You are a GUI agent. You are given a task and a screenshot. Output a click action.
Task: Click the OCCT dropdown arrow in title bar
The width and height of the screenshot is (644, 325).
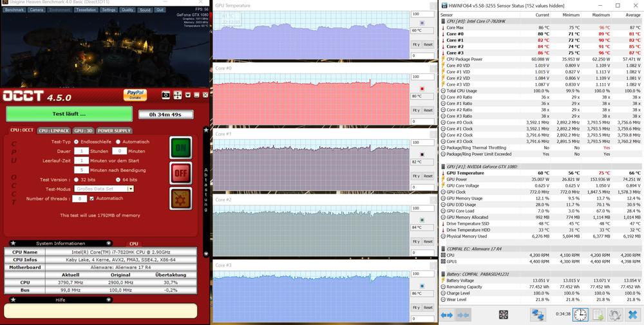pyautogui.click(x=187, y=95)
